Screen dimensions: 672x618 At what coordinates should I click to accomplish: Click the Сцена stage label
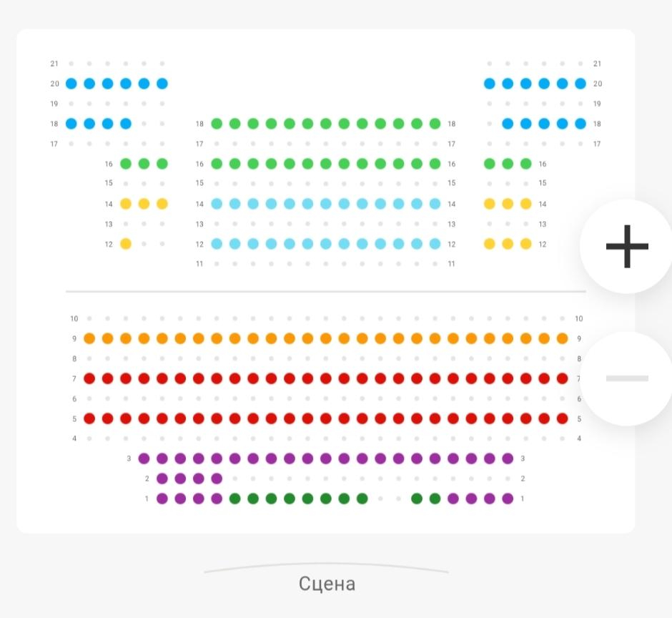tap(327, 584)
